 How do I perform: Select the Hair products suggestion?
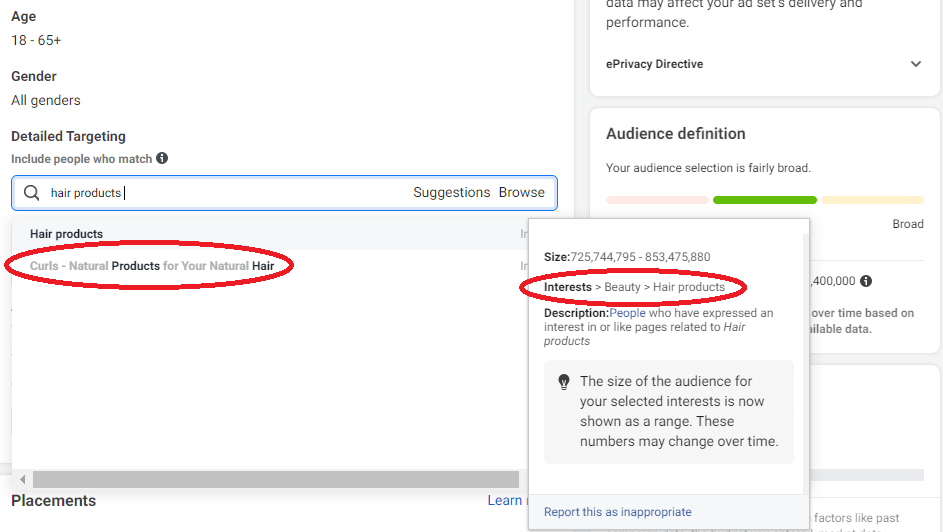coord(66,234)
